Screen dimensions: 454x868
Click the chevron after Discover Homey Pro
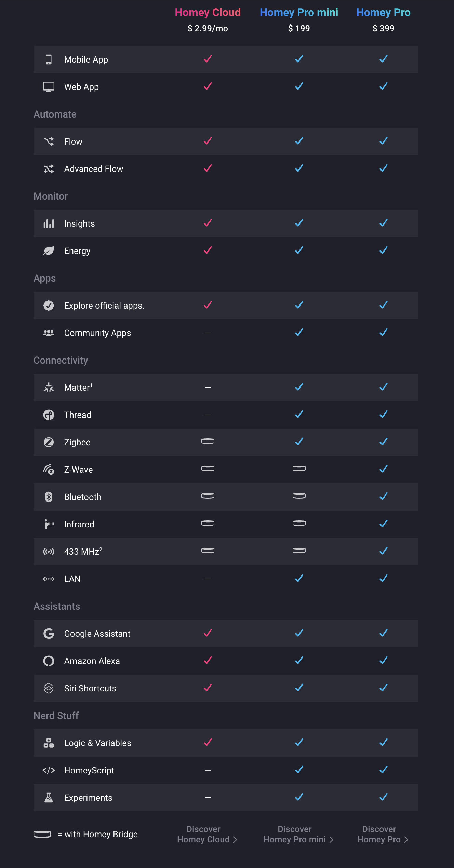click(406, 840)
